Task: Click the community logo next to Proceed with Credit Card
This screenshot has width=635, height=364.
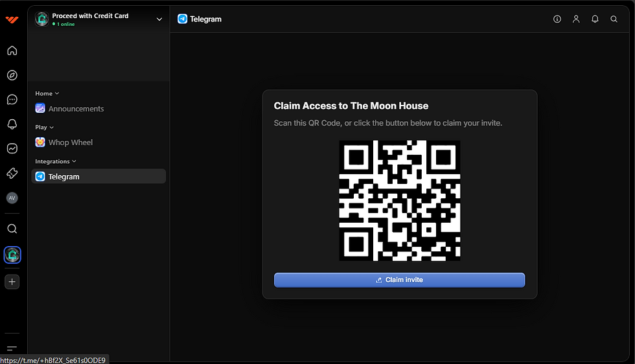Action: (41, 19)
